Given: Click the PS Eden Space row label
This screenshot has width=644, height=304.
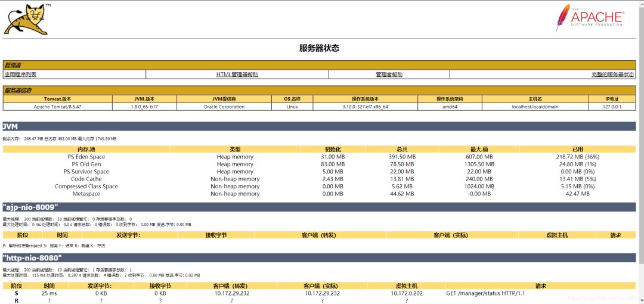Looking at the screenshot, I should (86, 157).
